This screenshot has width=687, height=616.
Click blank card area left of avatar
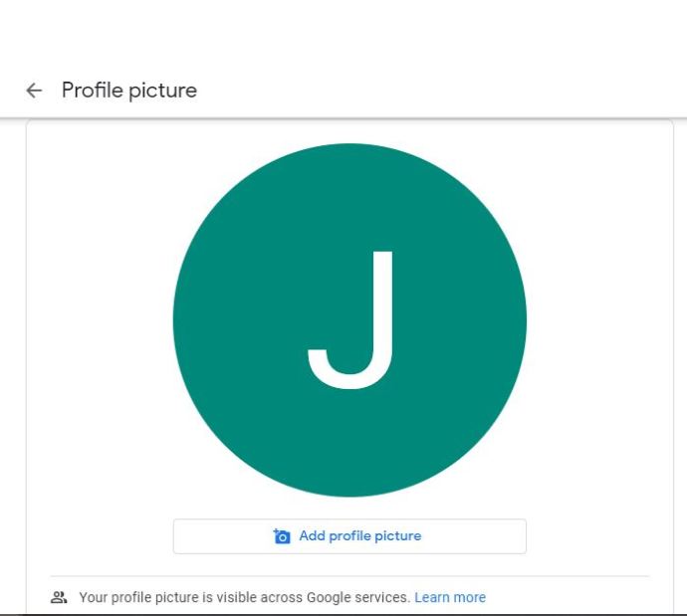pyautogui.click(x=100, y=320)
